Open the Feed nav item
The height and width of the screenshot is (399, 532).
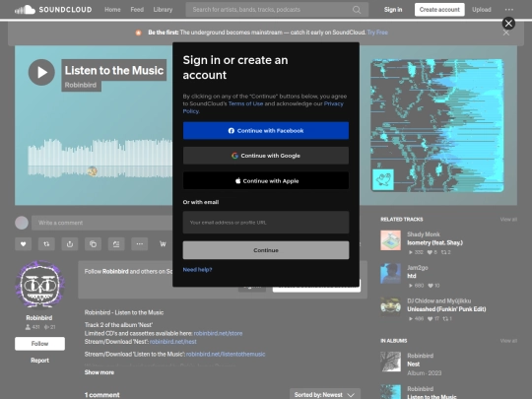click(137, 10)
